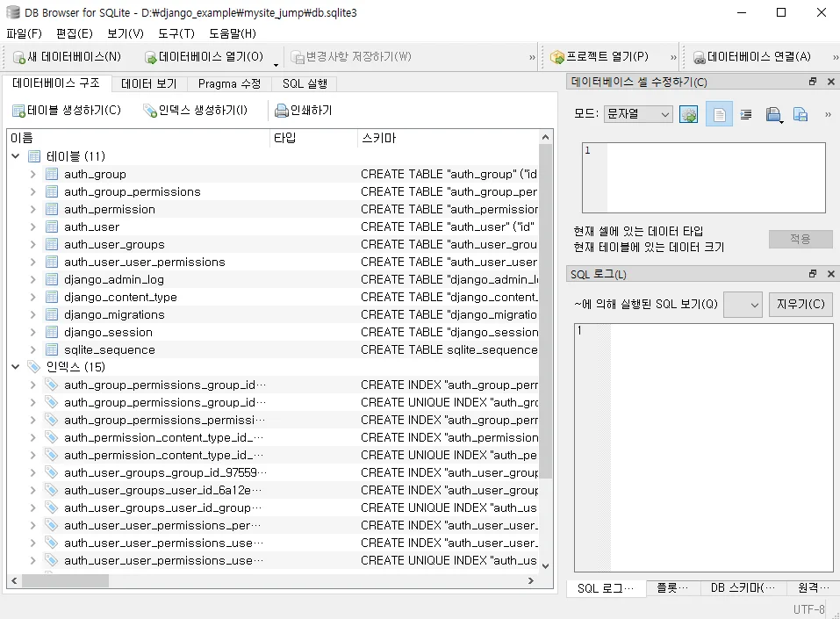The height and width of the screenshot is (619, 840).
Task: Expand the auth_user_groups table node
Action: pos(32,244)
